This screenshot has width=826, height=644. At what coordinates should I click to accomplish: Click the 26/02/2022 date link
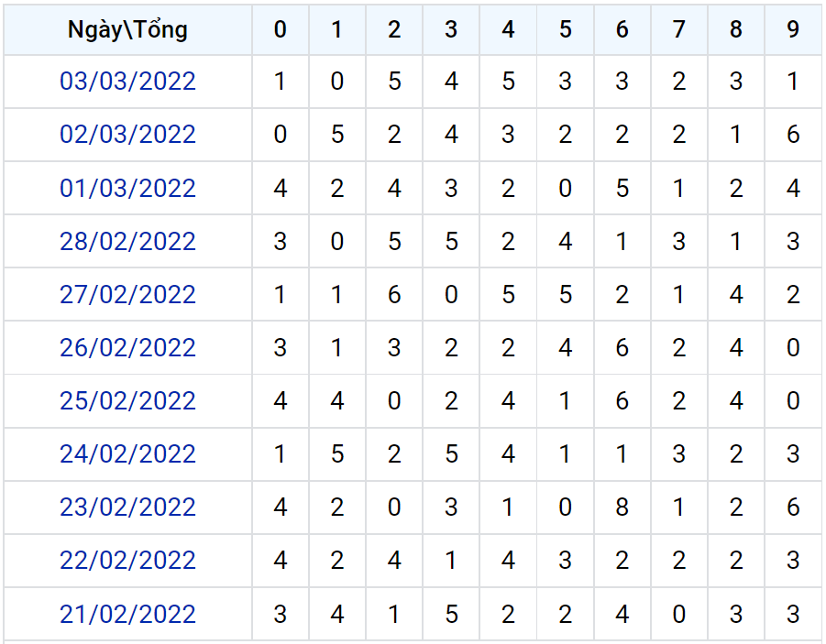(127, 347)
